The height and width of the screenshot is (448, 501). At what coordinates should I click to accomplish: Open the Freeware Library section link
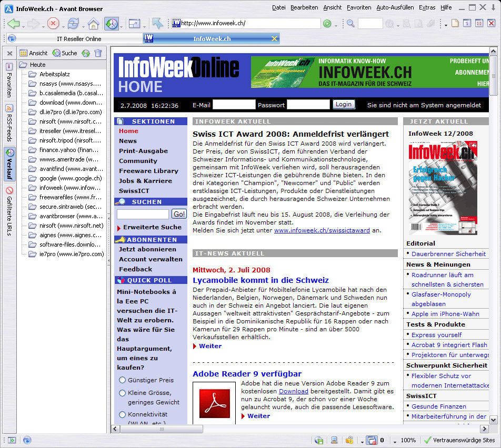point(148,171)
